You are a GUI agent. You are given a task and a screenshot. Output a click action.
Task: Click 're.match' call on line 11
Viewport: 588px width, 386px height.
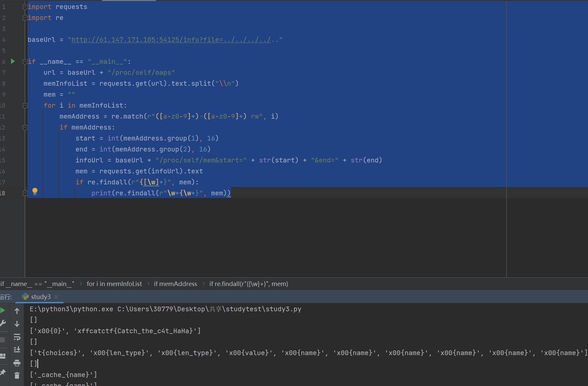tap(127, 116)
